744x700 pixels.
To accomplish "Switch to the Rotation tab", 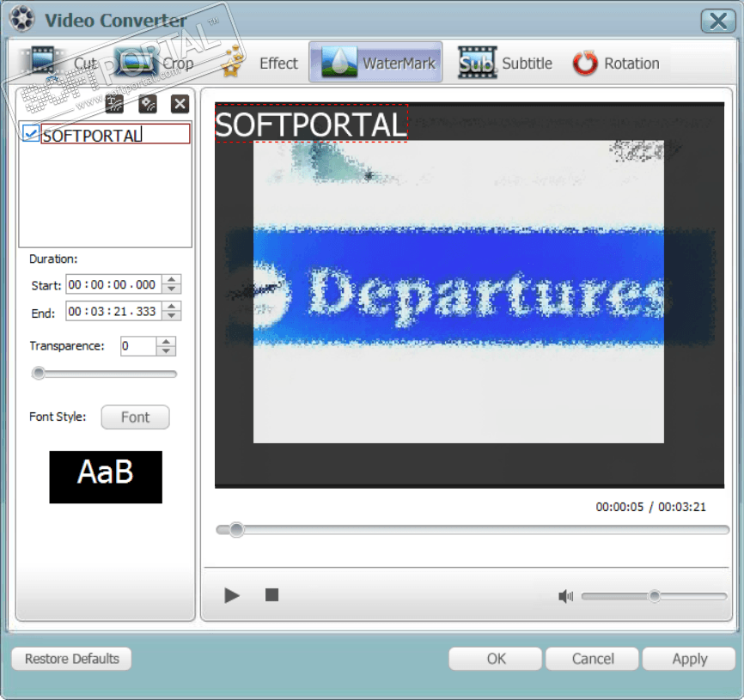I will coord(616,62).
